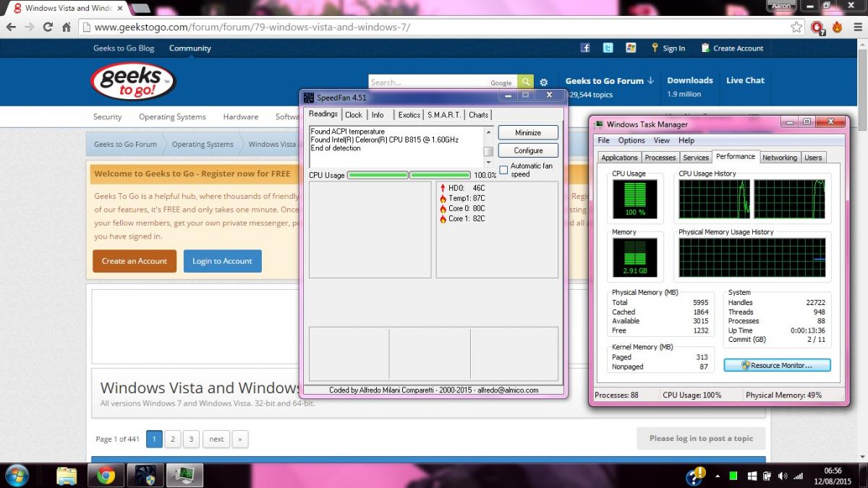
Task: Switch to Task Manager Networking tab
Action: 780,158
